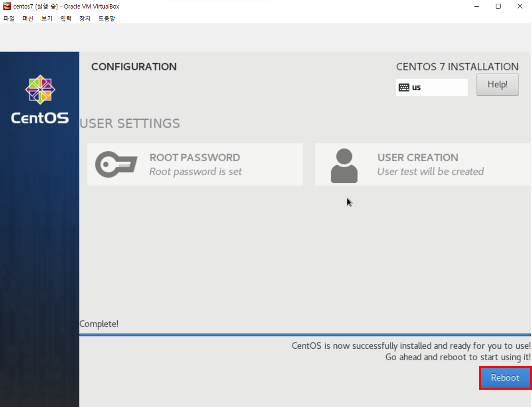This screenshot has width=532, height=407.
Task: Click the user silhouette icon
Action: 344,166
